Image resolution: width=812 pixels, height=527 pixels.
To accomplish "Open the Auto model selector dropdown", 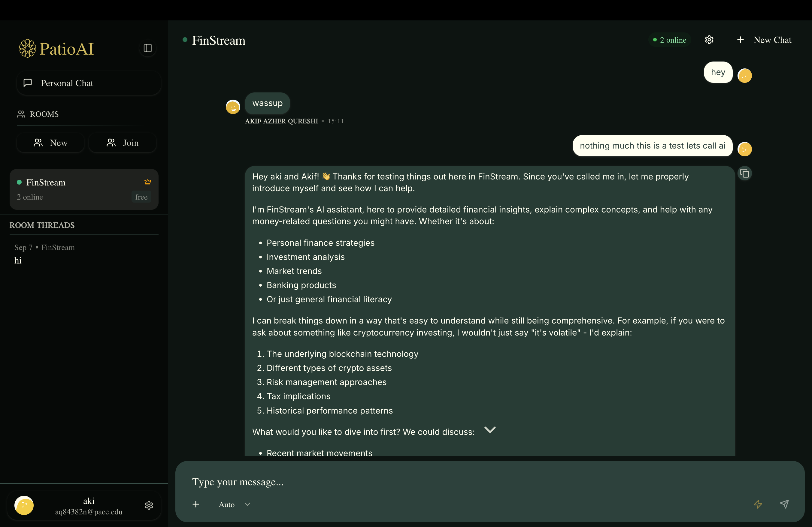I will click(234, 504).
